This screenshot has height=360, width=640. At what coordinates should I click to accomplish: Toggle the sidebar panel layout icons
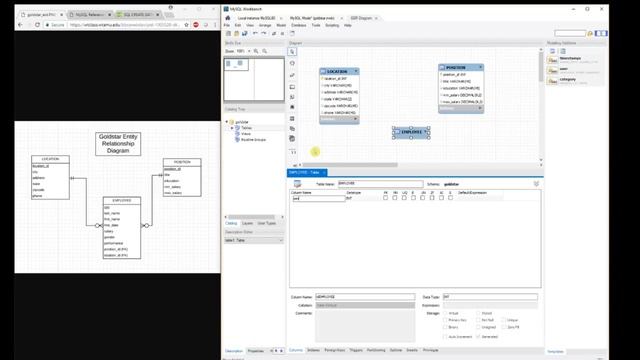coord(601,33)
